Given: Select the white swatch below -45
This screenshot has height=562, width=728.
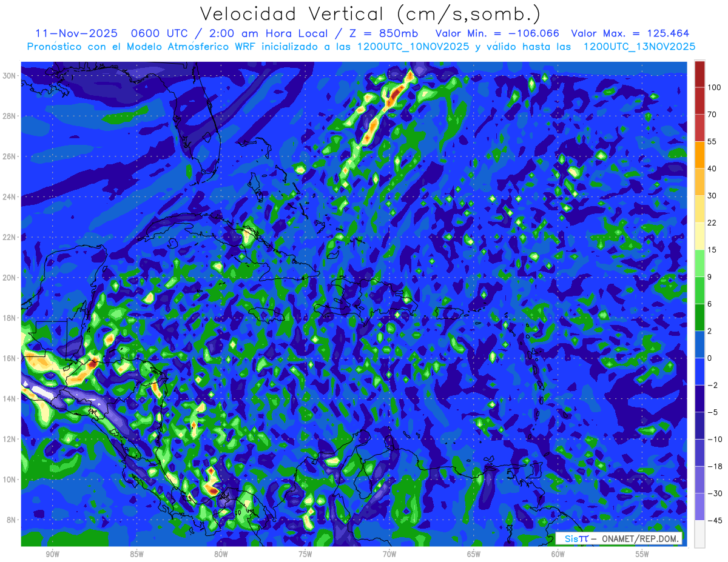Looking at the screenshot, I should tap(699, 534).
